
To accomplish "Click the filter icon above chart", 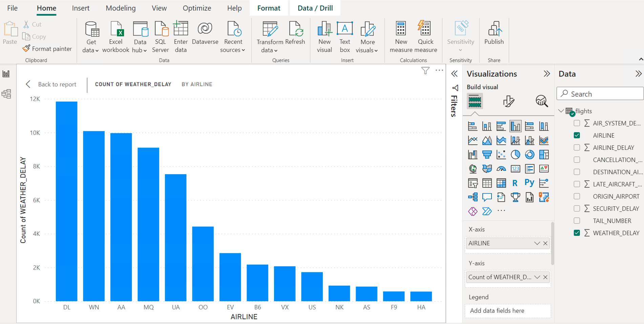I will click(425, 70).
